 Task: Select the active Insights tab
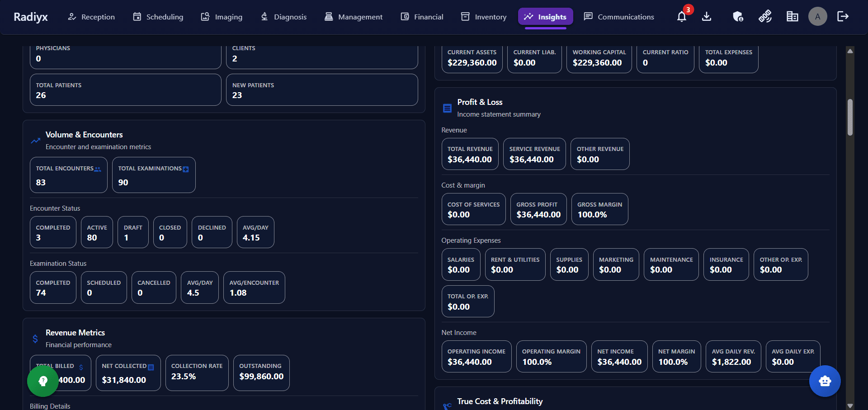(x=546, y=17)
